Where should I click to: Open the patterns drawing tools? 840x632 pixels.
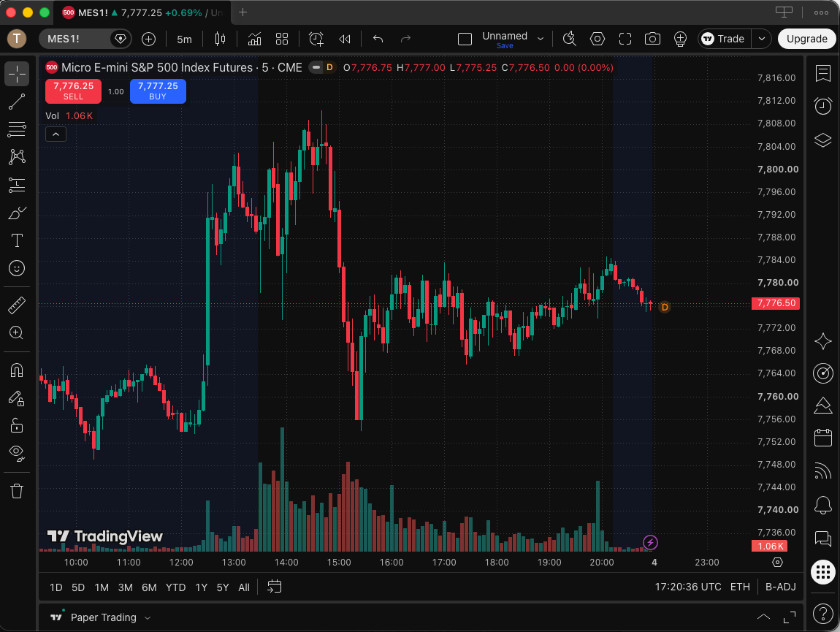coord(17,157)
